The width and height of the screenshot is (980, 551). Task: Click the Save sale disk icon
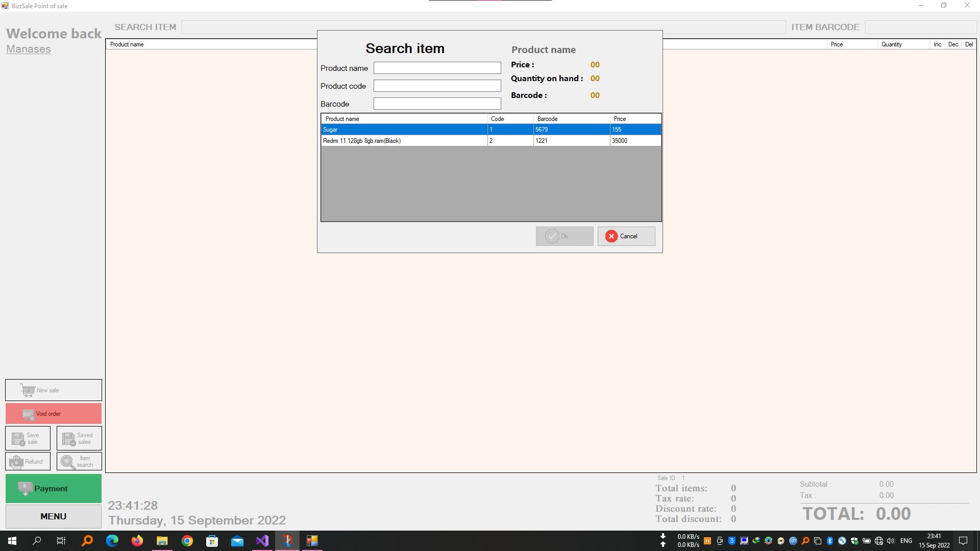(19, 439)
